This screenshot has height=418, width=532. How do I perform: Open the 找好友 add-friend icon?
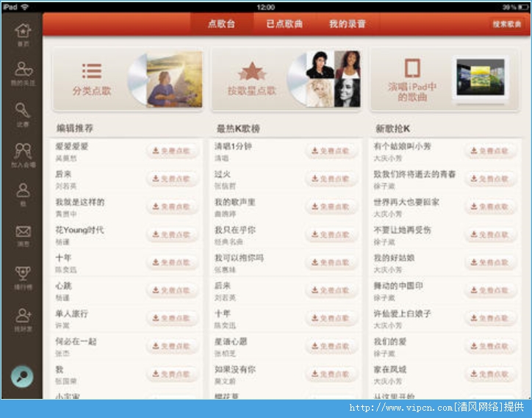[23, 315]
